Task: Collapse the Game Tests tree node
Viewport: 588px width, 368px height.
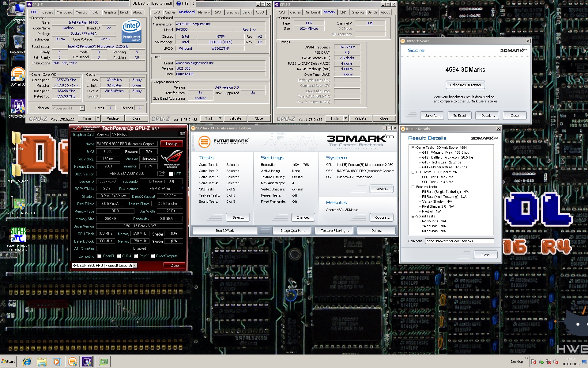Action: click(x=413, y=148)
